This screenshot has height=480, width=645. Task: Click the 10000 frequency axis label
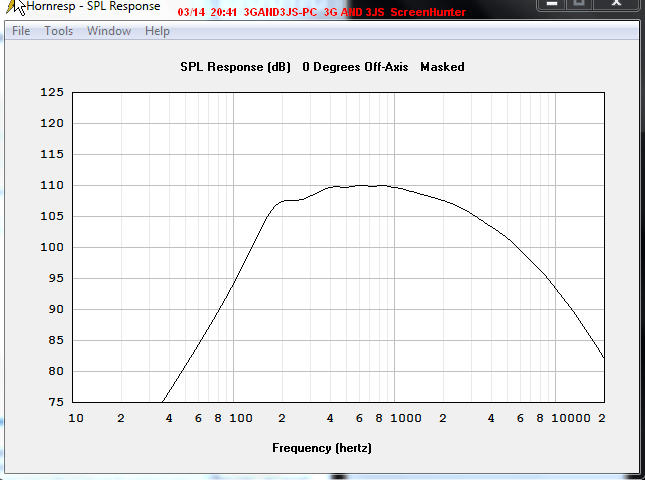(x=571, y=418)
